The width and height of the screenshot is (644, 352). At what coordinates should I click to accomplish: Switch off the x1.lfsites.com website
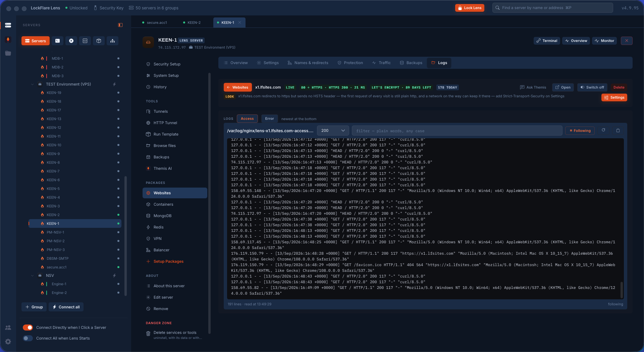[x=592, y=87]
